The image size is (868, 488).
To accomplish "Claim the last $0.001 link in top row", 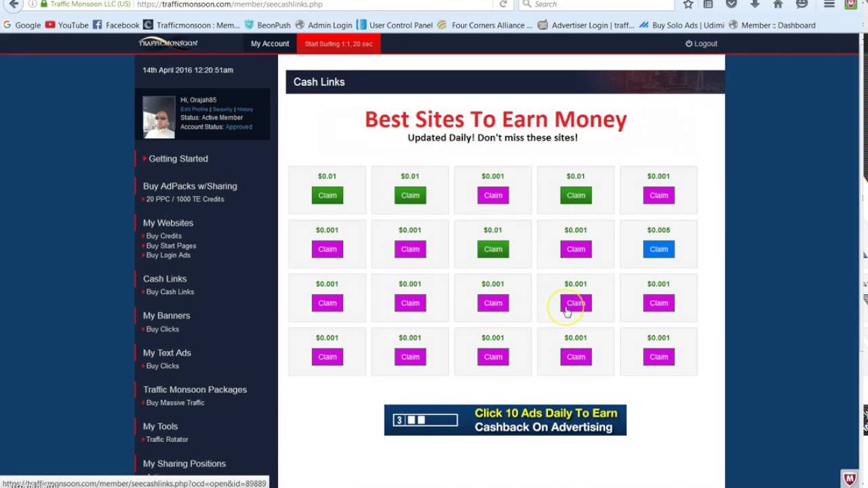I will [658, 195].
